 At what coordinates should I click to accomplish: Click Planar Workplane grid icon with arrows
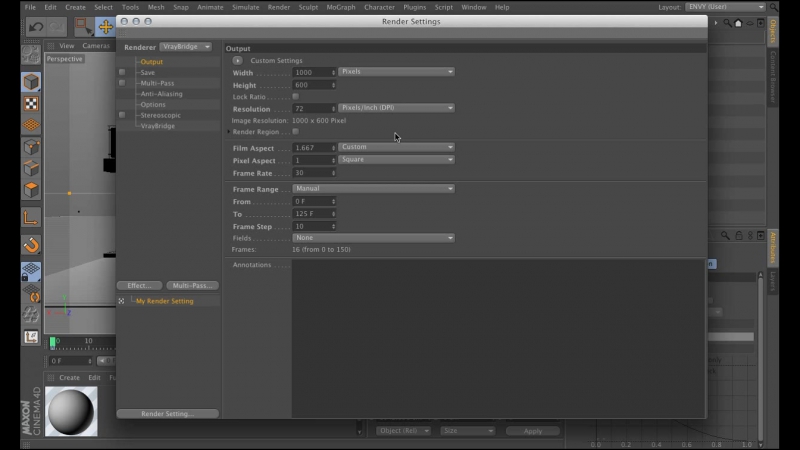pyautogui.click(x=31, y=293)
